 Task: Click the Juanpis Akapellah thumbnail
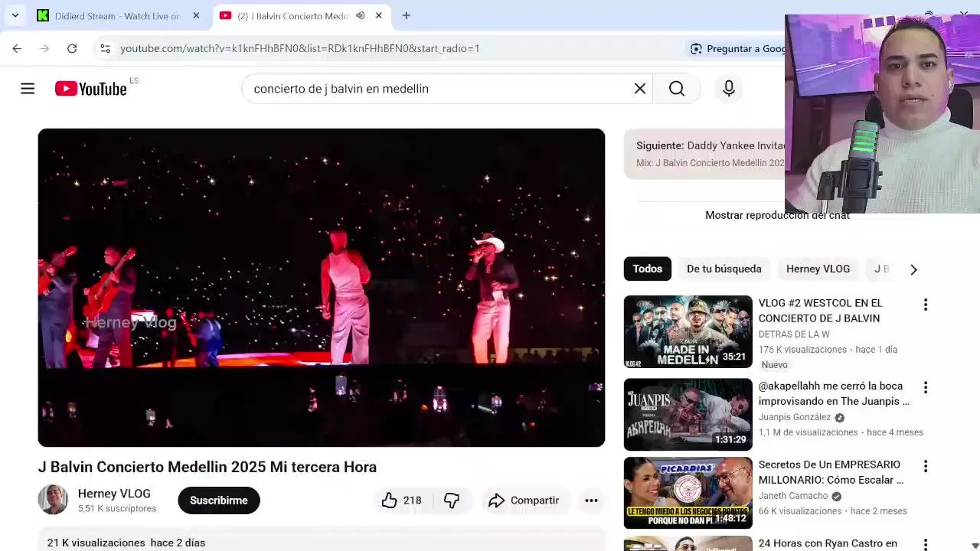pos(688,414)
